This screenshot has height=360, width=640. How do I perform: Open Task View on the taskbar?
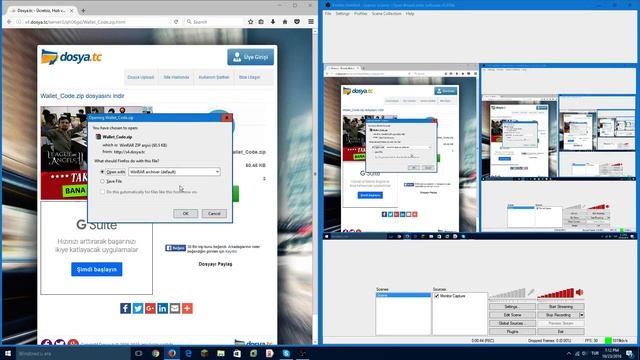click(x=139, y=353)
